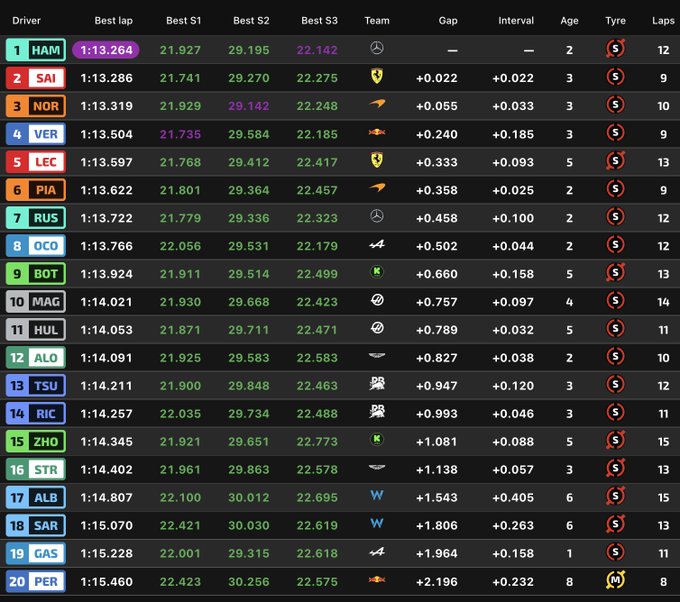
Task: Click the Driver column header
Action: [26, 20]
